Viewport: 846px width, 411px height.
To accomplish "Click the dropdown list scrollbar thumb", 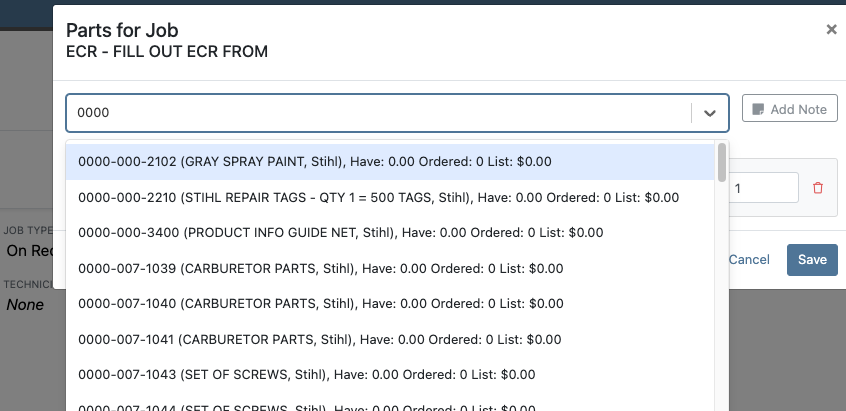I will tap(721, 162).
